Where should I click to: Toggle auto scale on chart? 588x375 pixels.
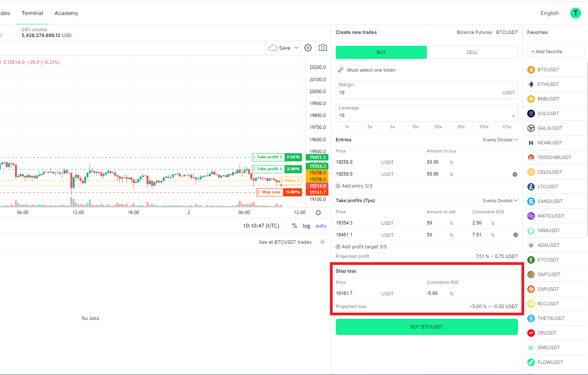tap(320, 226)
